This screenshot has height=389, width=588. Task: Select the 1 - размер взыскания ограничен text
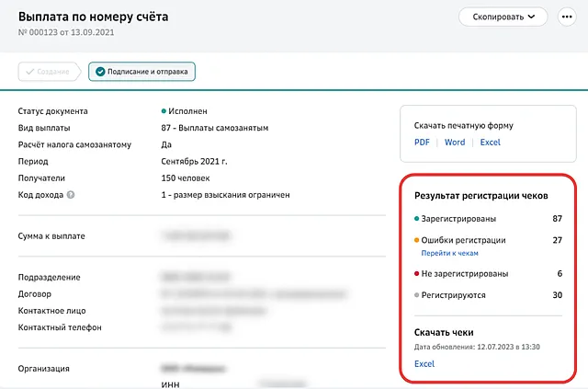[x=225, y=195]
